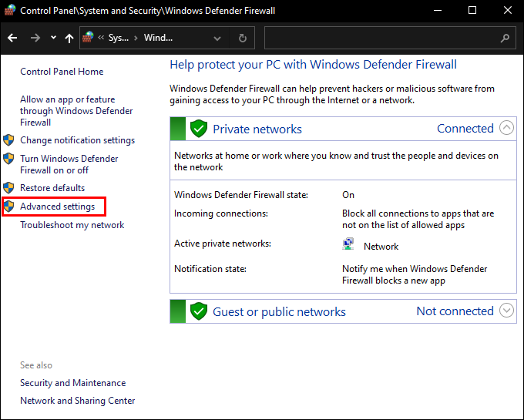Click the Network icon under active private networks
Viewport: 524px width, 420px height.
[348, 246]
